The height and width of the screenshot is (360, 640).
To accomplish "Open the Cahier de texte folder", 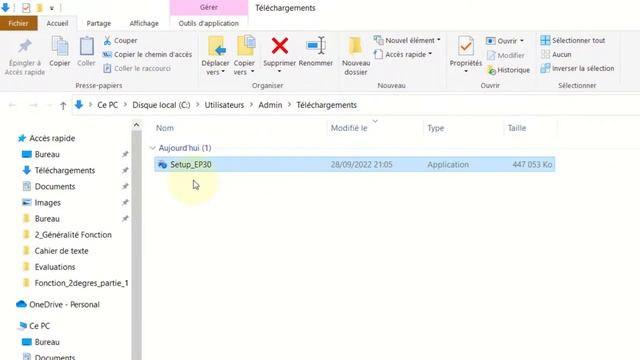I will [61, 251].
